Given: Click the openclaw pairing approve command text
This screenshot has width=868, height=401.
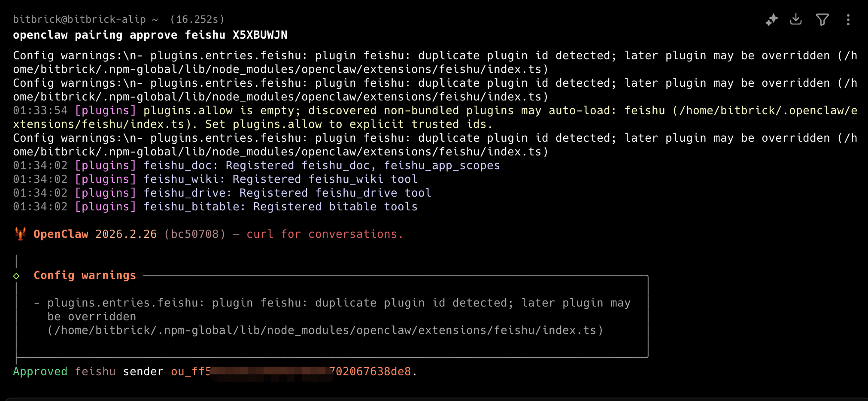Looking at the screenshot, I should click(x=150, y=35).
